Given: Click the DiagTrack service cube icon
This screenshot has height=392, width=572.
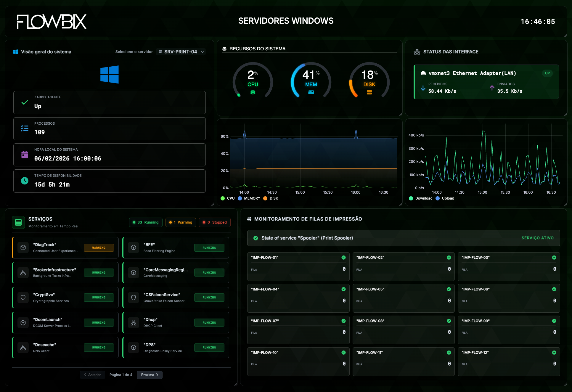Looking at the screenshot, I should (x=23, y=248).
